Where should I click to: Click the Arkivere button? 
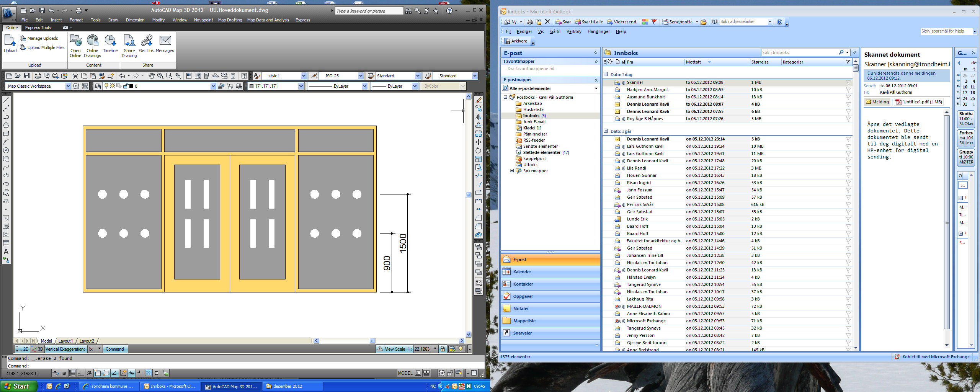click(x=516, y=41)
